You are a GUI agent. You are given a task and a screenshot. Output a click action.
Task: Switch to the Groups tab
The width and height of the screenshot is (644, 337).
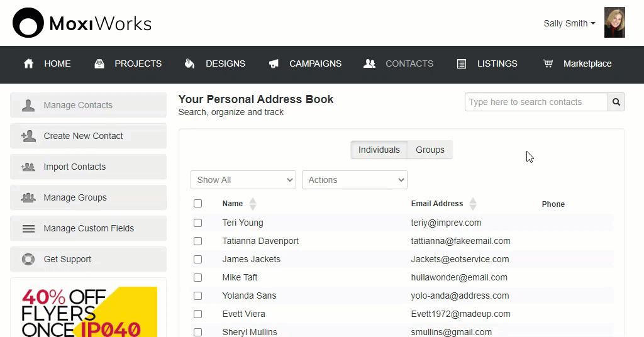point(430,150)
